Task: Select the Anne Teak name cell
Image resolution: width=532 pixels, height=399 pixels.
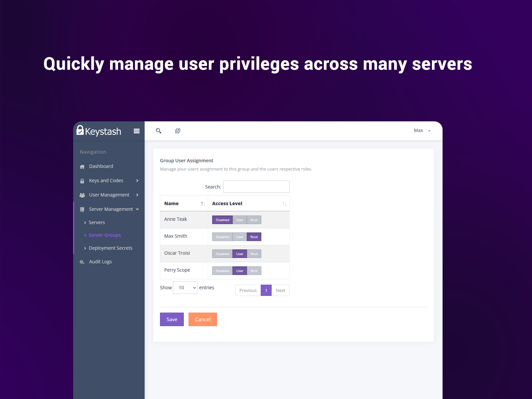Action: click(x=184, y=220)
